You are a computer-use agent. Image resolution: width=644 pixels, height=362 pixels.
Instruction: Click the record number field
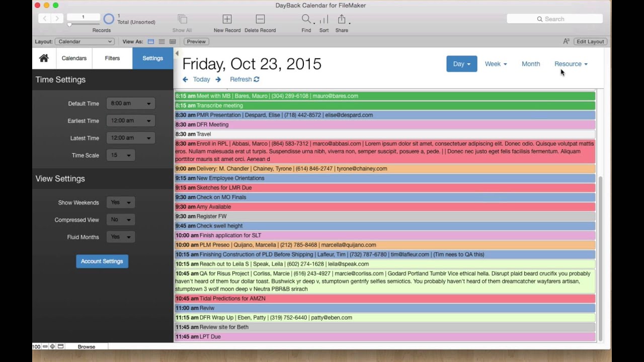tap(83, 18)
